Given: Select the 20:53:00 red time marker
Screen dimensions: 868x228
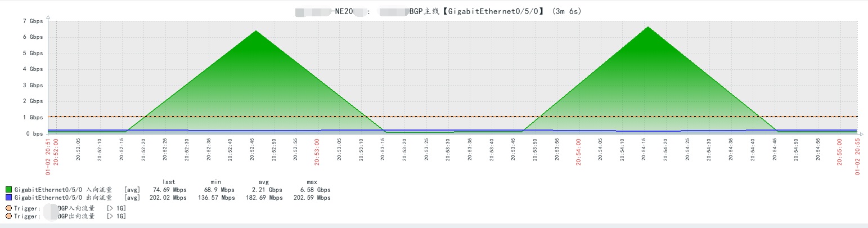Looking at the screenshot, I should pyautogui.click(x=317, y=152).
